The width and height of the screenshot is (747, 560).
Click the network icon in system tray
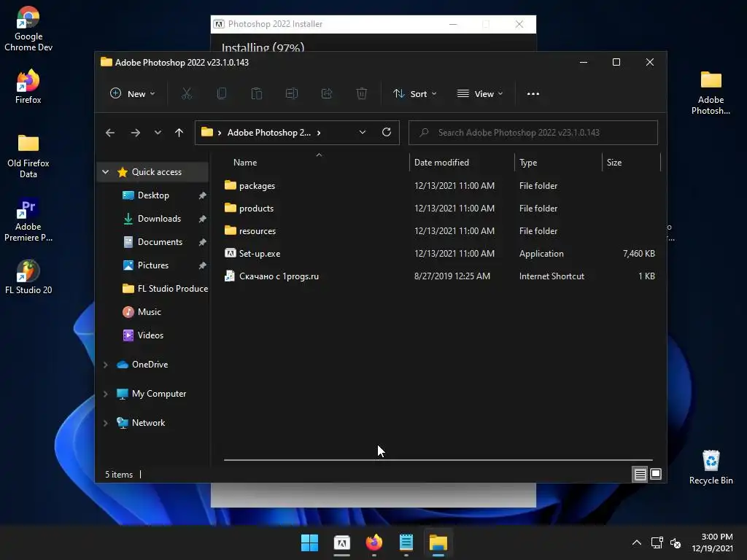(657, 542)
